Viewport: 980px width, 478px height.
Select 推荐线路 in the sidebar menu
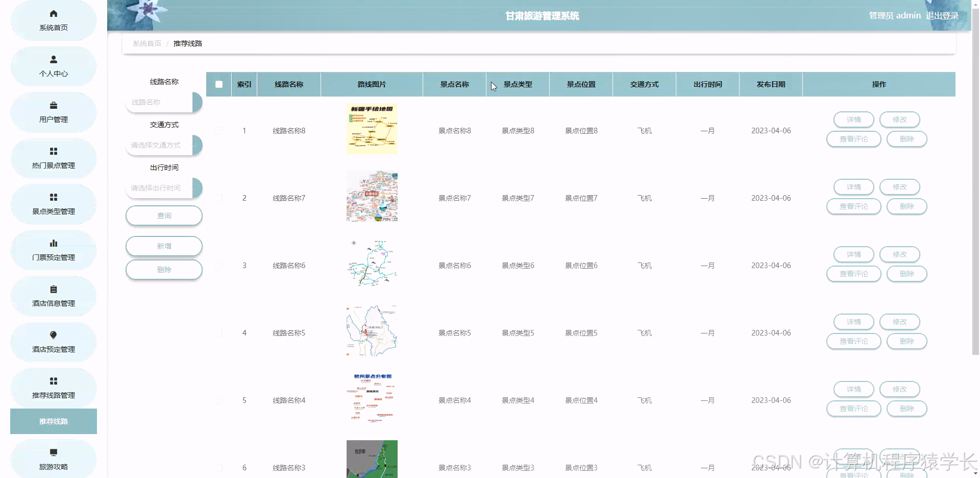coord(53,421)
